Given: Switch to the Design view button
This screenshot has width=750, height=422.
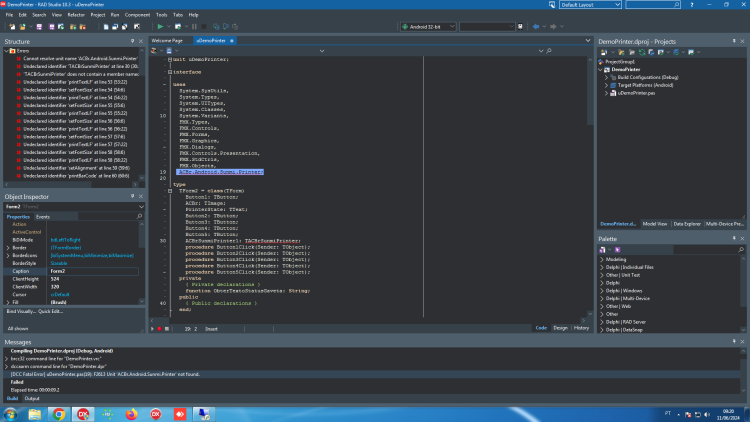Looking at the screenshot, I should point(560,328).
